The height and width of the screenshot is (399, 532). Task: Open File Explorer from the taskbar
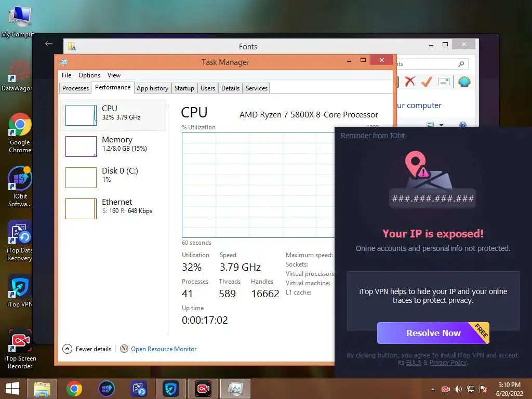pos(42,389)
